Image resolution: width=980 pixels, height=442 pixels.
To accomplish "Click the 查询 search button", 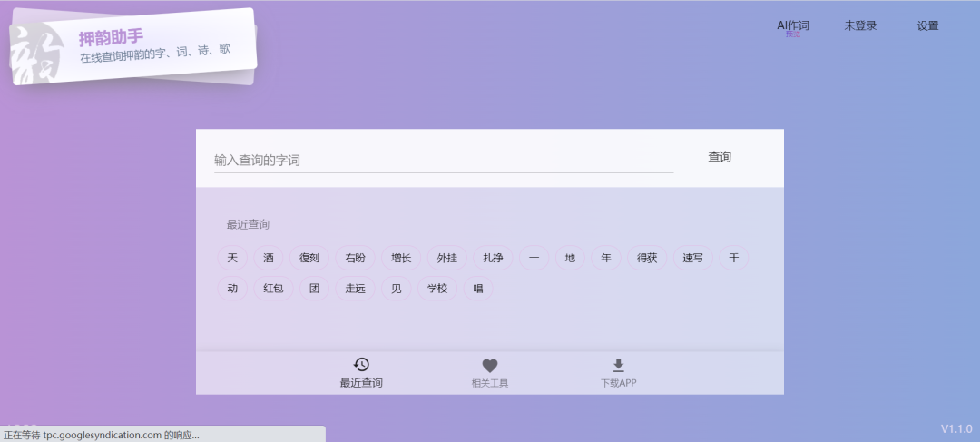I will [x=720, y=157].
